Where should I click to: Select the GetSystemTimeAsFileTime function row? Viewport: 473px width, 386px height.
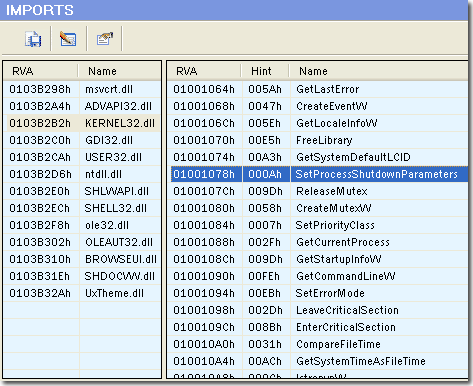coord(318,361)
